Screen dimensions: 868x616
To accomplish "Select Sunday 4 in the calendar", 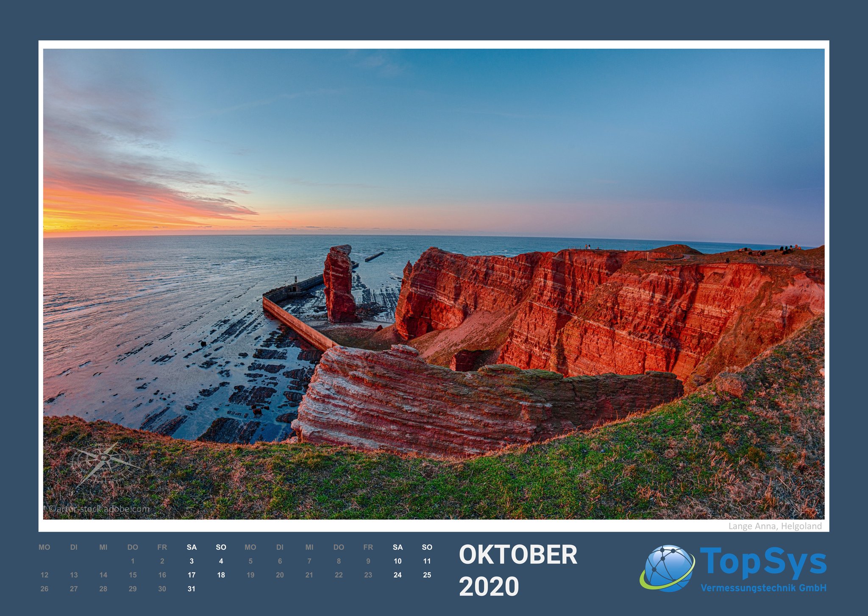I will pyautogui.click(x=221, y=561).
